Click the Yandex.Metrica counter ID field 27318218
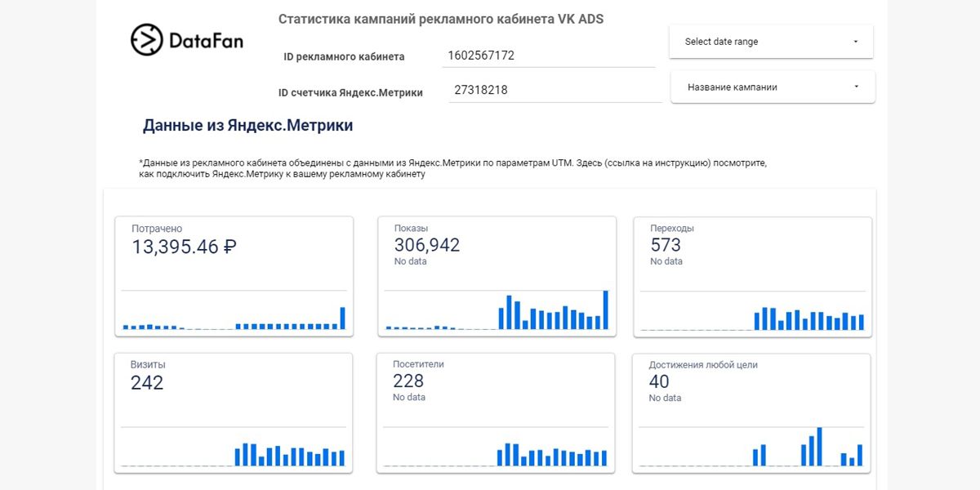 click(x=555, y=90)
